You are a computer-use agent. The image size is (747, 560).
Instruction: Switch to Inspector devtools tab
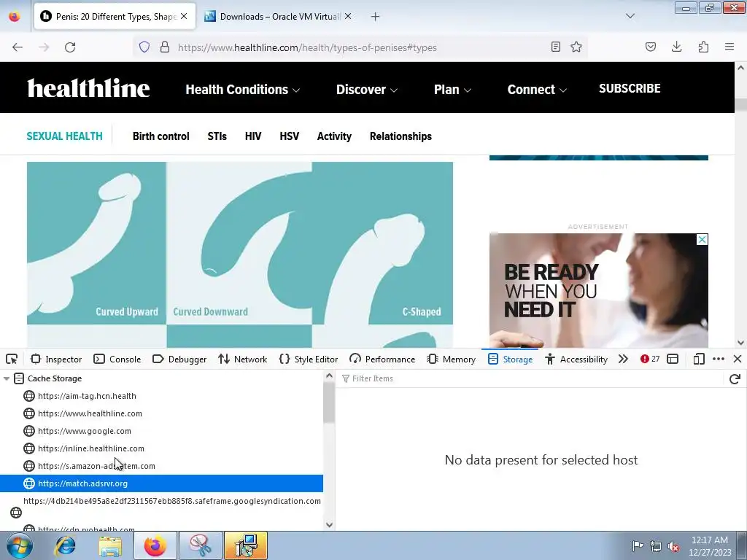(x=56, y=359)
